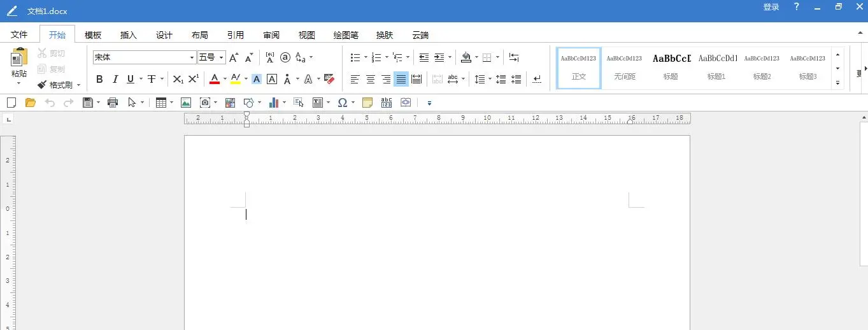Click the screenshot camera icon

[x=205, y=102]
